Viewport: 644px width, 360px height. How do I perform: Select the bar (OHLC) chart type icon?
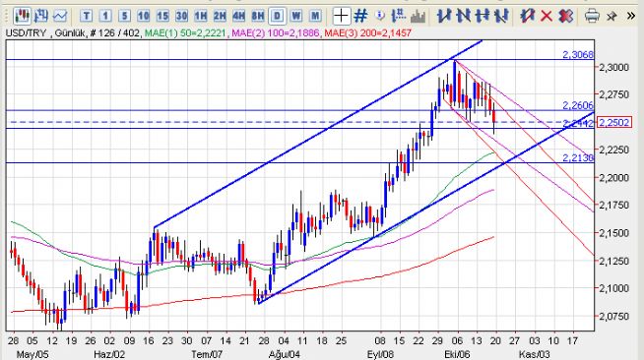41,16
